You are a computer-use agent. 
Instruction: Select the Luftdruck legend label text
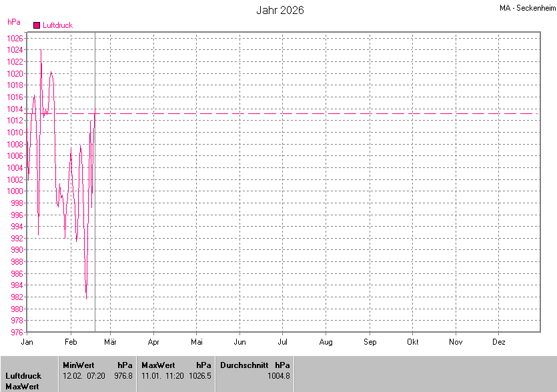point(57,25)
